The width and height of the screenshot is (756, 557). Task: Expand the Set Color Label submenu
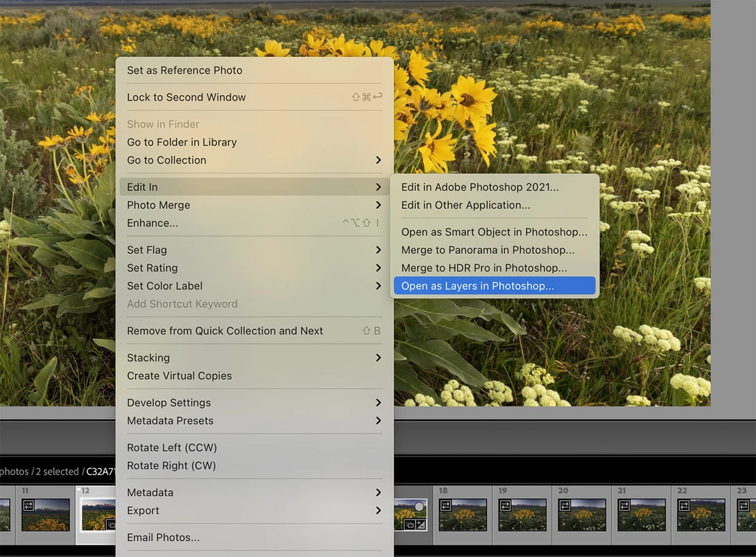pyautogui.click(x=255, y=286)
